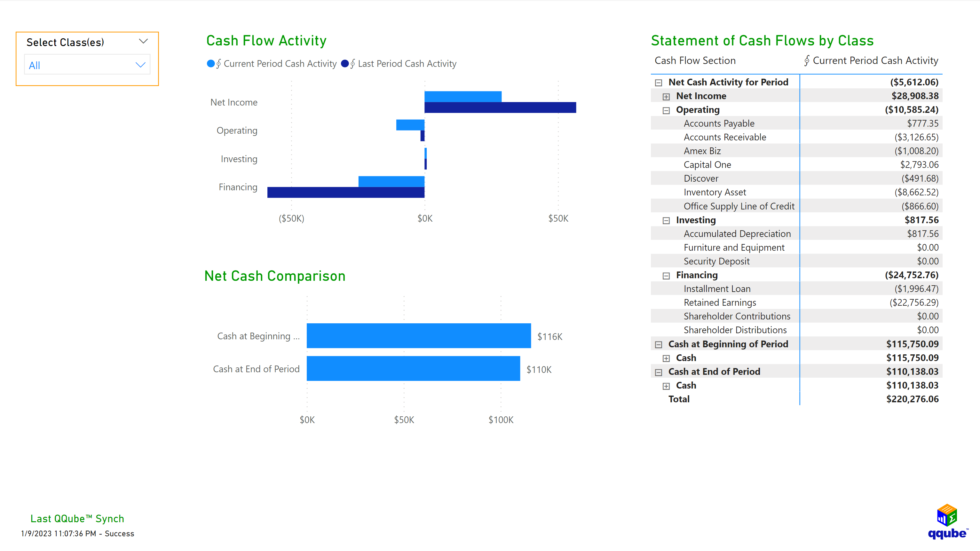The width and height of the screenshot is (980, 551).
Task: Click the Last QQube Synch status text
Action: (x=77, y=518)
